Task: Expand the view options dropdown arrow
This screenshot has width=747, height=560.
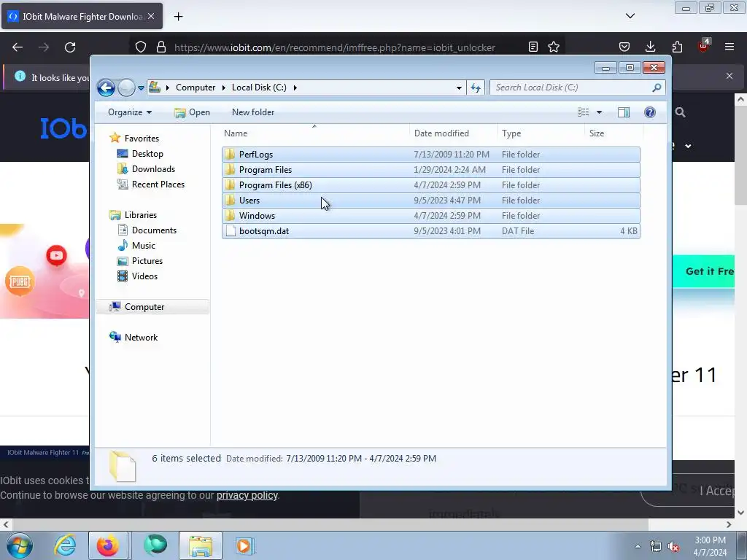Action: click(600, 112)
